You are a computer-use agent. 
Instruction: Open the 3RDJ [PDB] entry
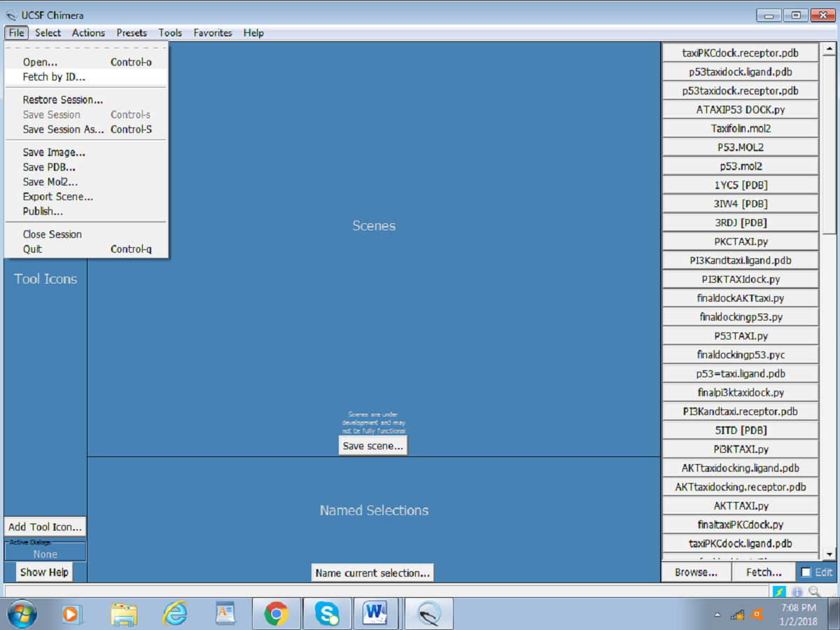(x=740, y=223)
